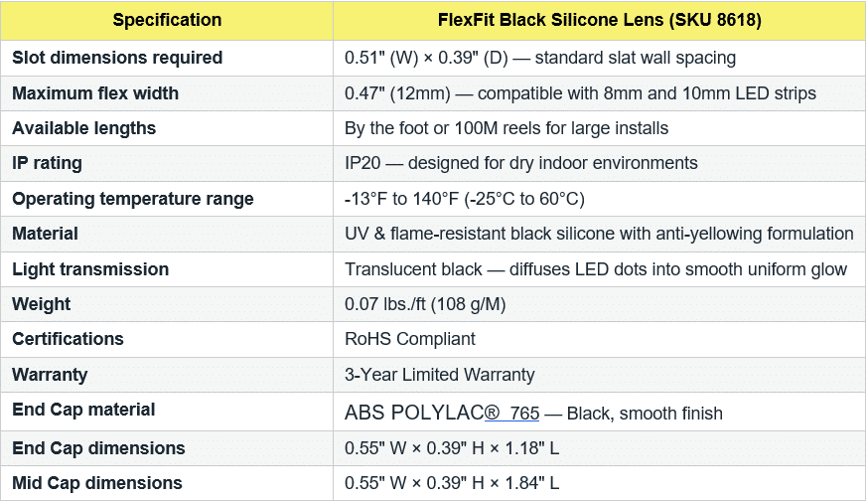Click the End Cap dimensions label
Image resolution: width=868 pixels, height=503 pixels.
coord(98,447)
